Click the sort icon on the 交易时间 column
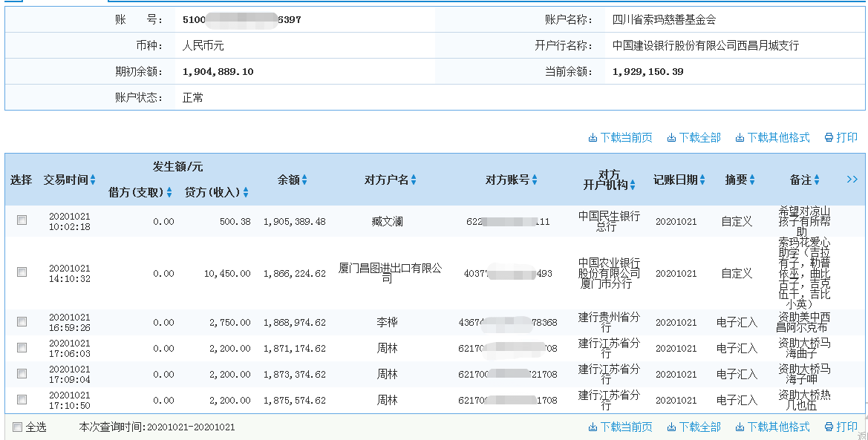 pyautogui.click(x=92, y=180)
